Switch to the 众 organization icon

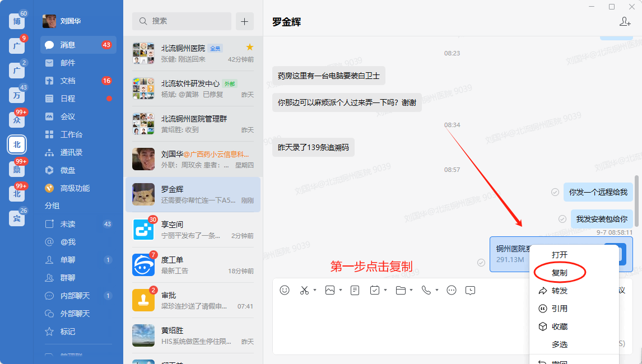(x=17, y=119)
